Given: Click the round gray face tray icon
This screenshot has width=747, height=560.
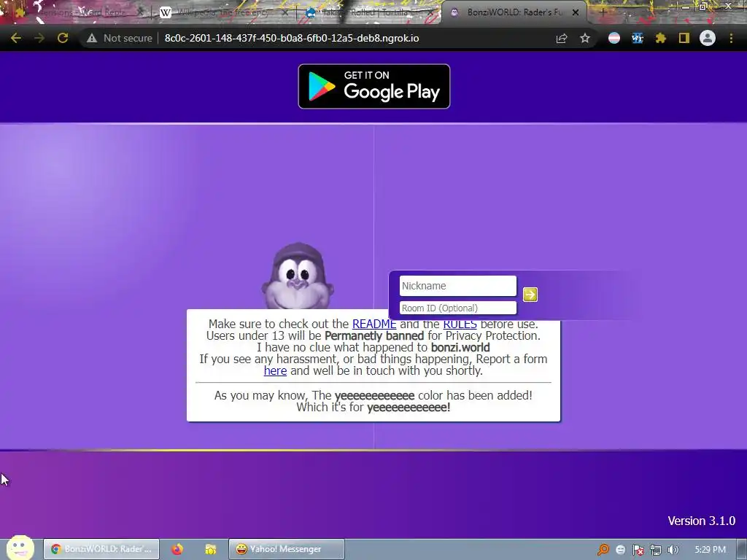Looking at the screenshot, I should (x=620, y=550).
